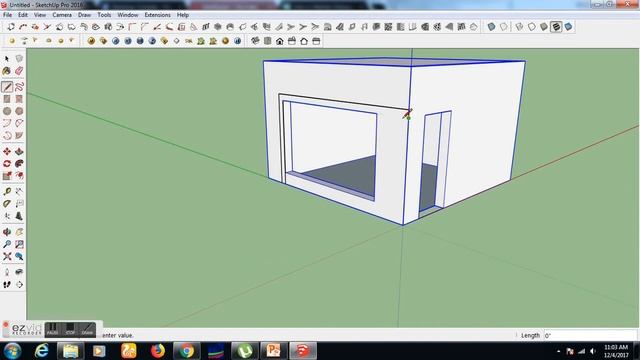This screenshot has width=640, height=360.
Task: Select the Text label tool
Action: (19, 204)
